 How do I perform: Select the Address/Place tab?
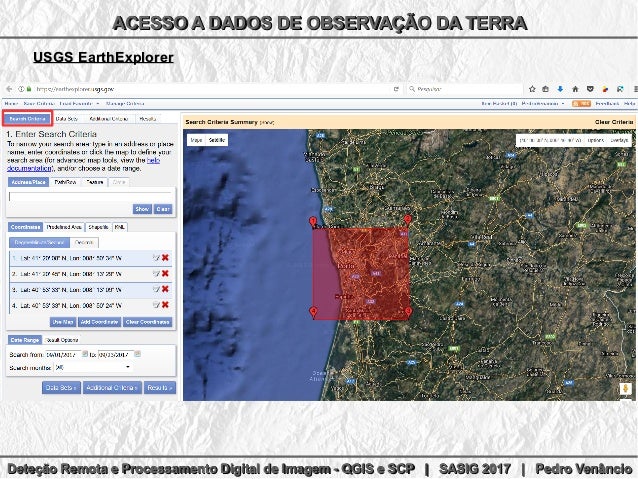point(28,182)
